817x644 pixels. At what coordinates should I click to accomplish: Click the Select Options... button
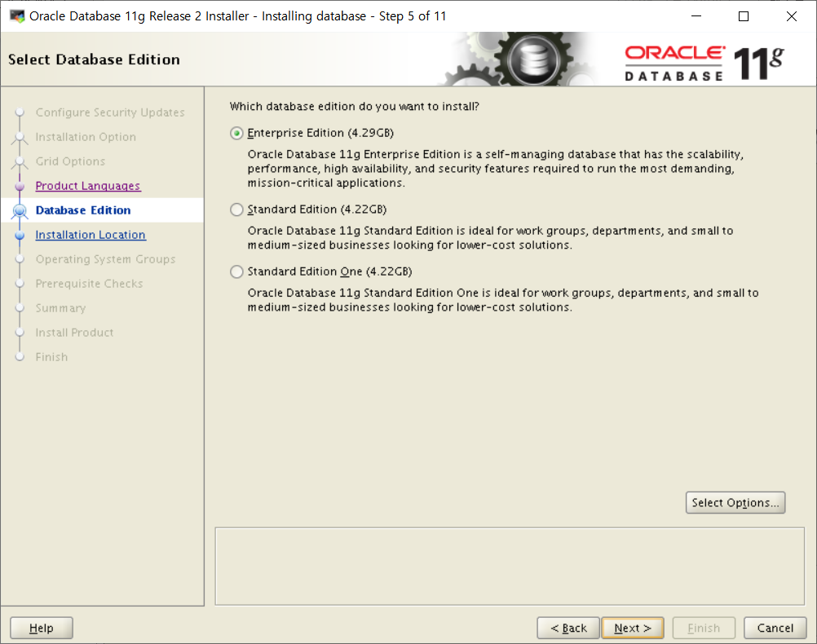pos(735,503)
